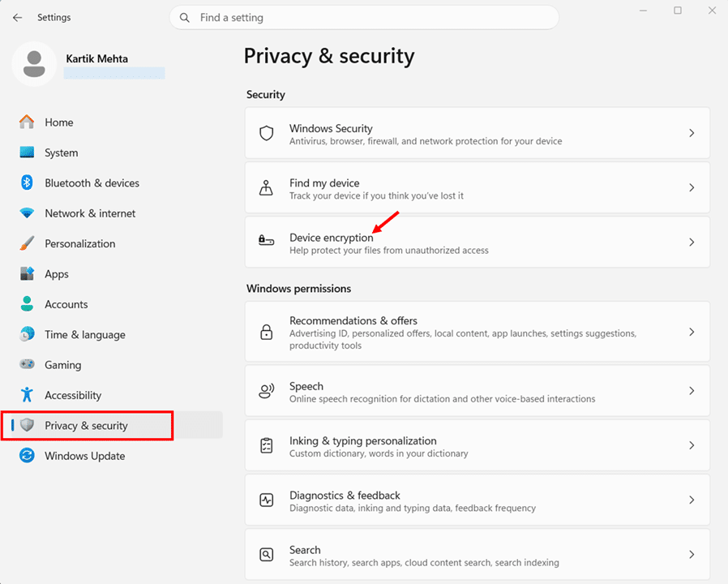Expand Diagnostics & feedback chevron
This screenshot has width=728, height=584.
(x=692, y=500)
